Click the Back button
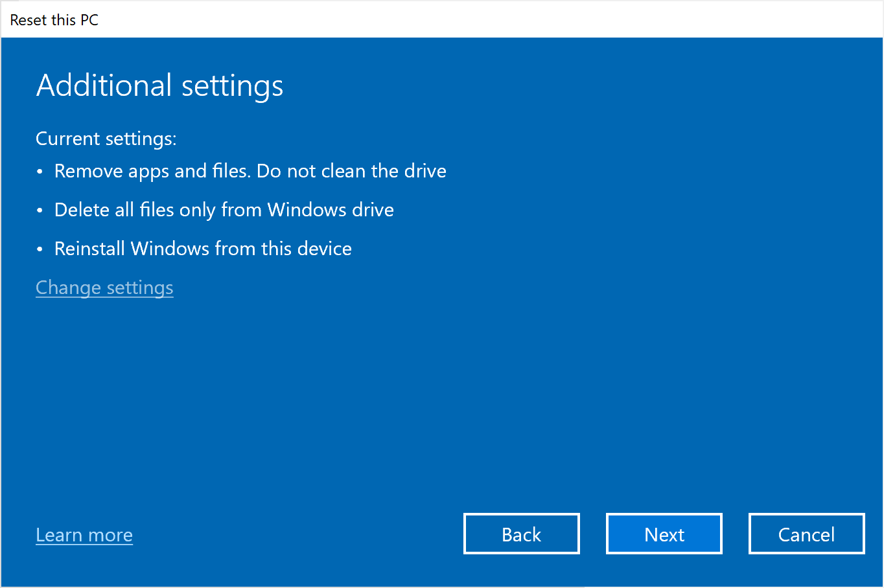The image size is (884, 588). tap(521, 534)
